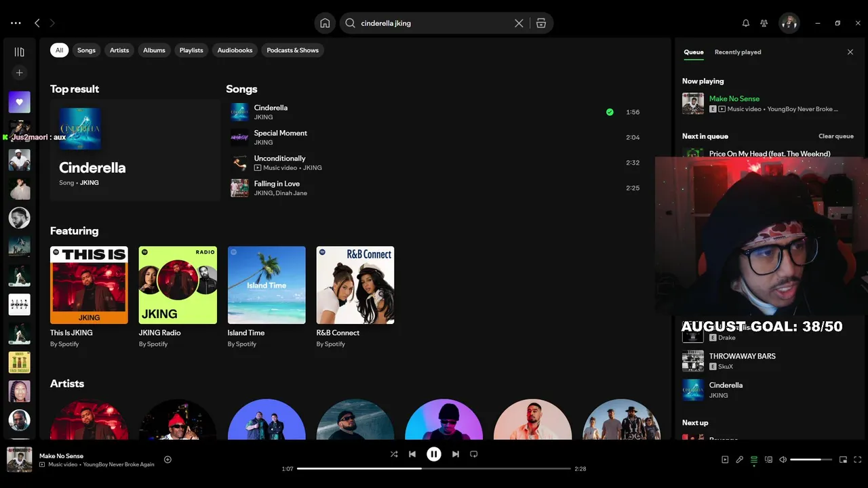Viewport: 868px width, 488px height.
Task: Open Connect to a device icon
Action: 768,460
